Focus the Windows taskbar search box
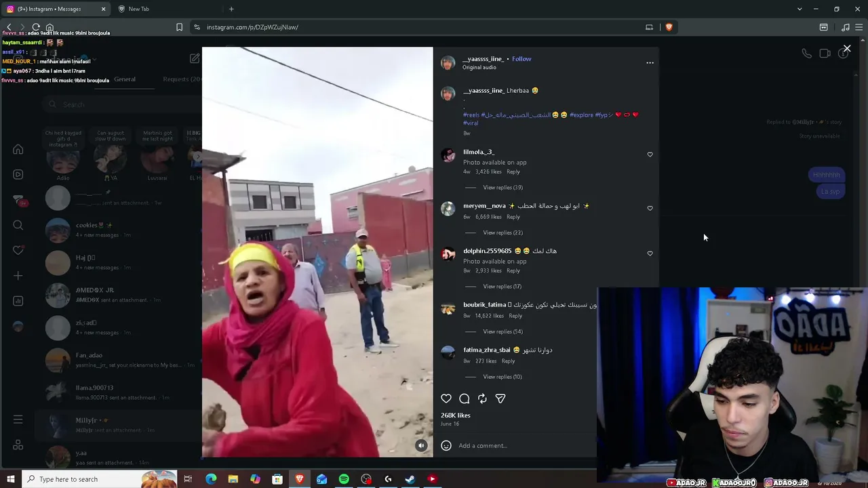The image size is (868, 488). pos(99,479)
